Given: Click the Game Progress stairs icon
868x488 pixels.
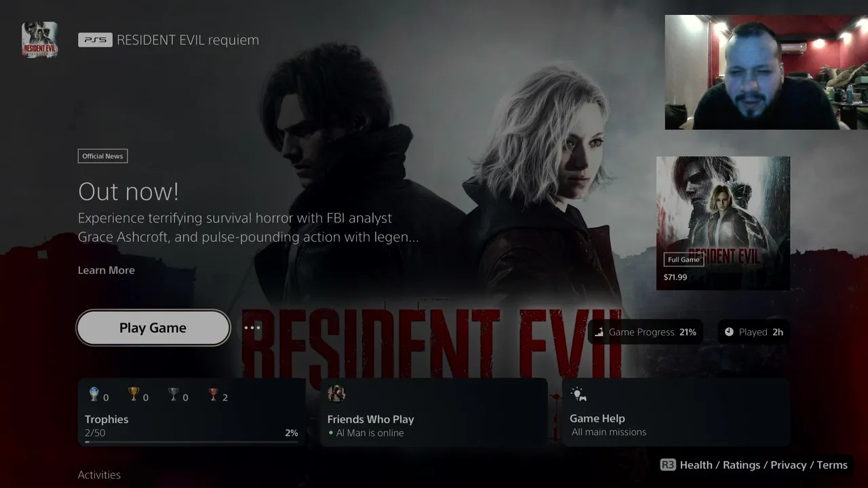Looking at the screenshot, I should (599, 332).
